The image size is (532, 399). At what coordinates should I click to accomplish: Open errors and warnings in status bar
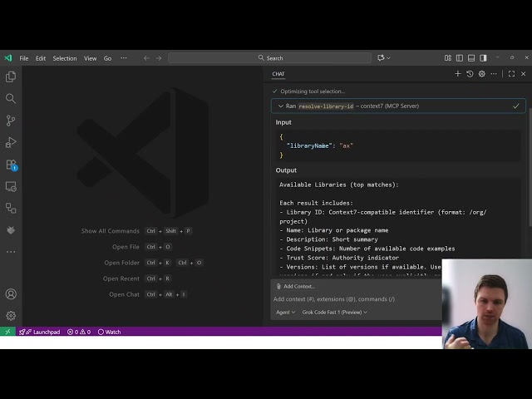79,332
